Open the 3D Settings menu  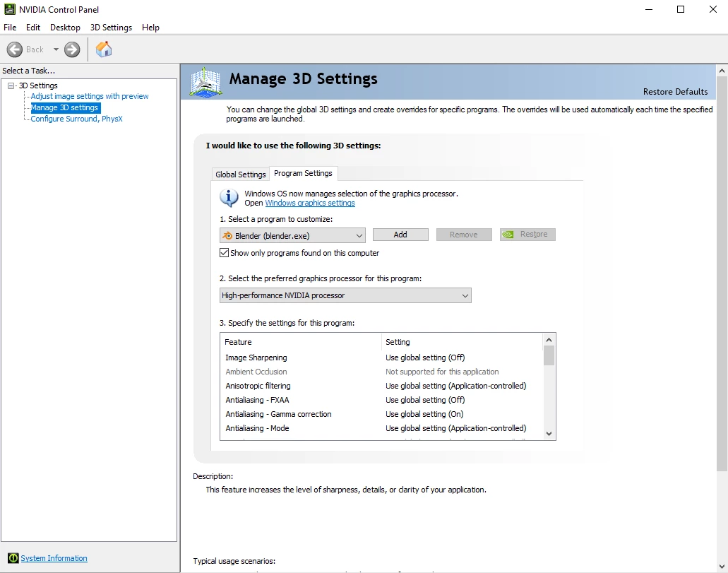[x=111, y=28]
